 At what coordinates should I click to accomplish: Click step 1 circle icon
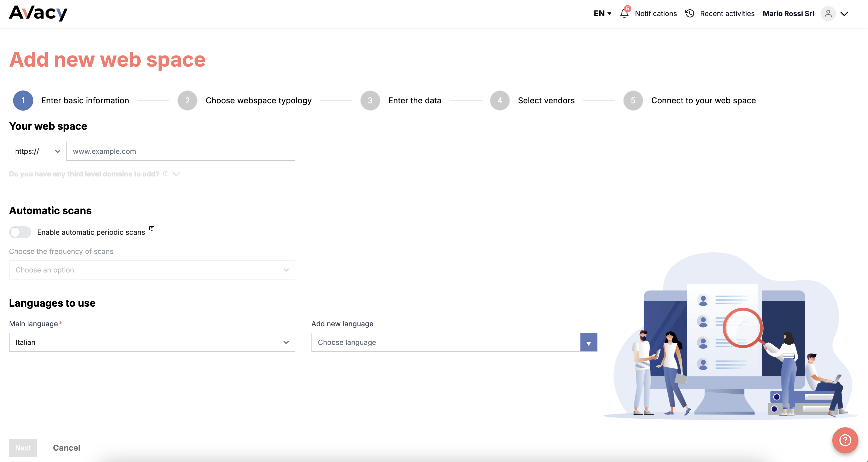tap(23, 100)
